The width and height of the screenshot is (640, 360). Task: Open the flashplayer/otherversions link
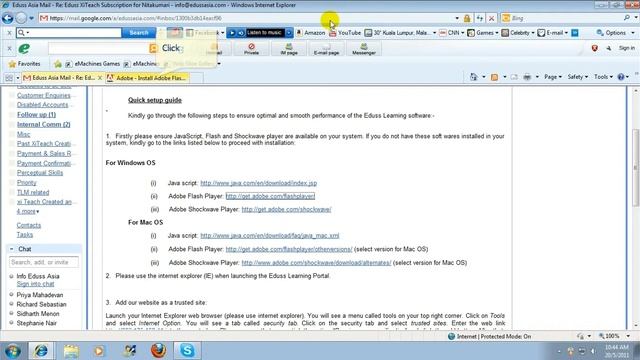[289, 249]
